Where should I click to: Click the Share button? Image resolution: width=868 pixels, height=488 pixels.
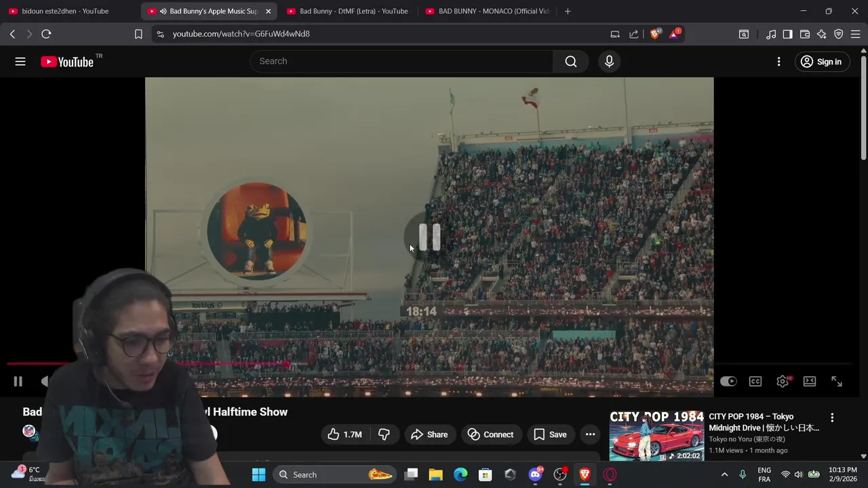point(429,434)
